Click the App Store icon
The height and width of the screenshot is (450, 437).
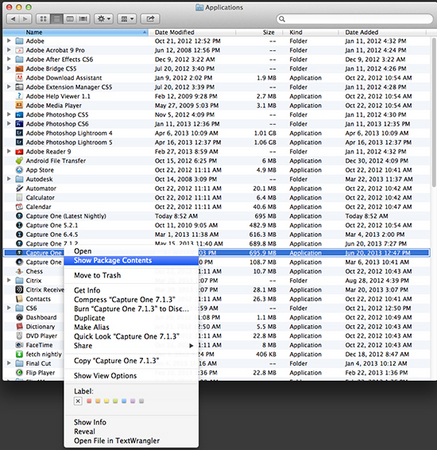[19, 170]
